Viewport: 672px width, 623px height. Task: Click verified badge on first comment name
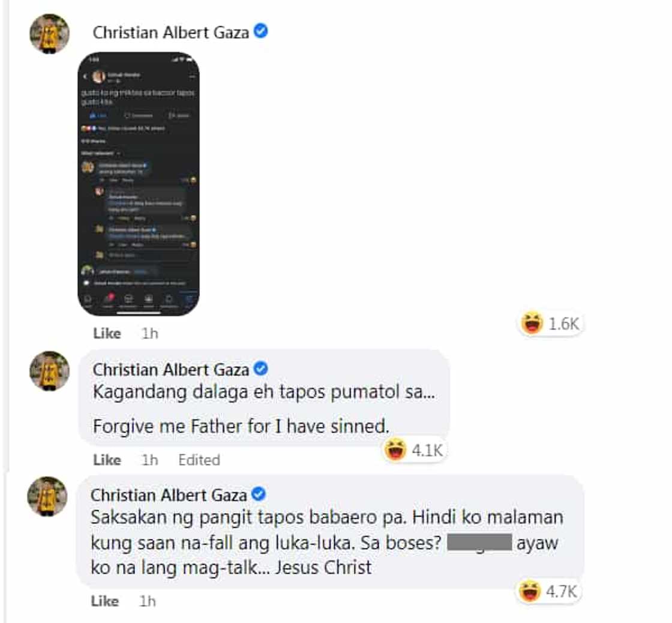[260, 31]
